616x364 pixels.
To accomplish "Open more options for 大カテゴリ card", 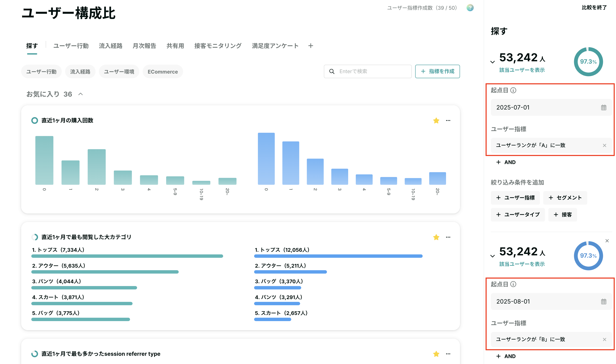I will click(x=448, y=237).
